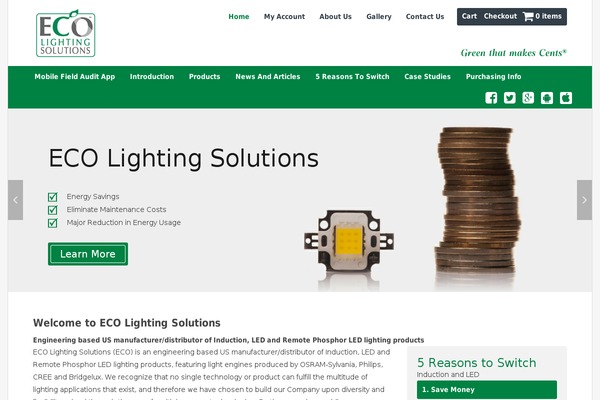
Task: Click the Energy Savings checkmark icon
Action: (x=52, y=197)
